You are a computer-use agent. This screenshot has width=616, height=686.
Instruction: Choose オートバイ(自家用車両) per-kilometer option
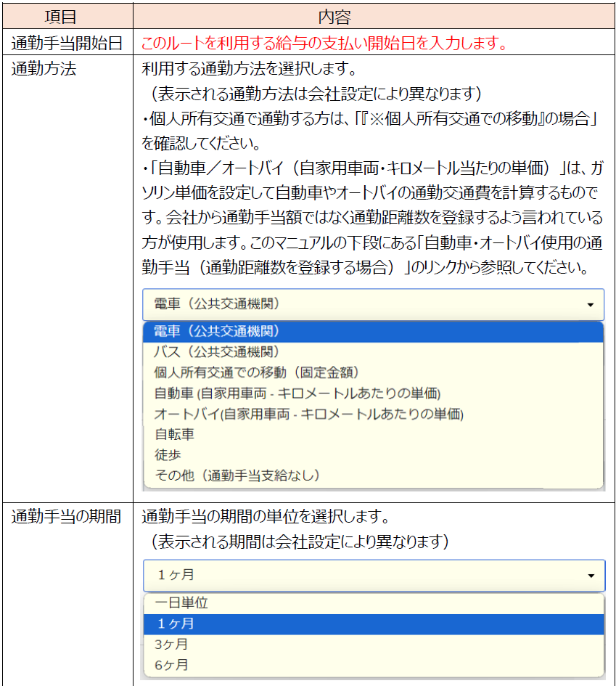point(308,414)
